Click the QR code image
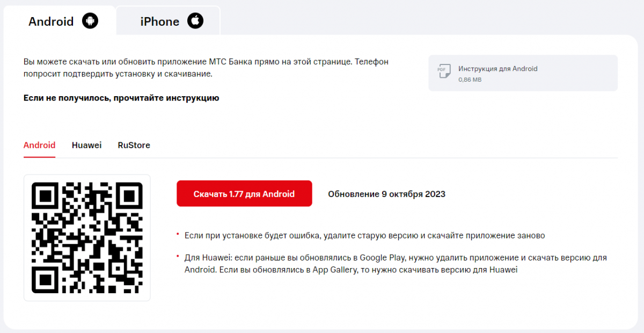The height and width of the screenshot is (333, 644). tap(87, 237)
